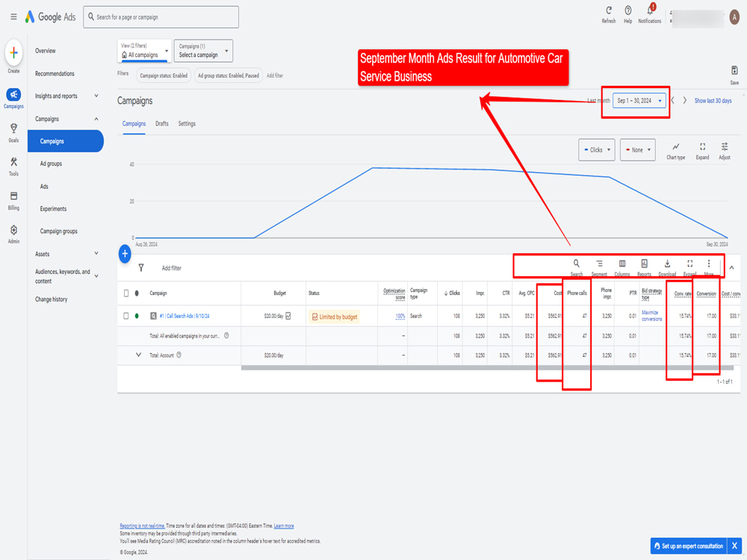Select Ad groups in the sidebar
Viewport: 747px width, 560px height.
[51, 164]
